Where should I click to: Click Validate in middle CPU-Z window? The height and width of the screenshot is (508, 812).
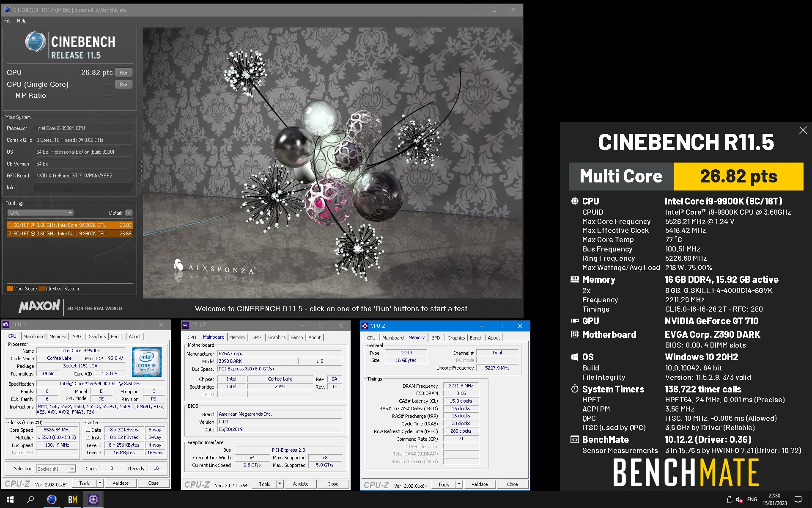(300, 484)
